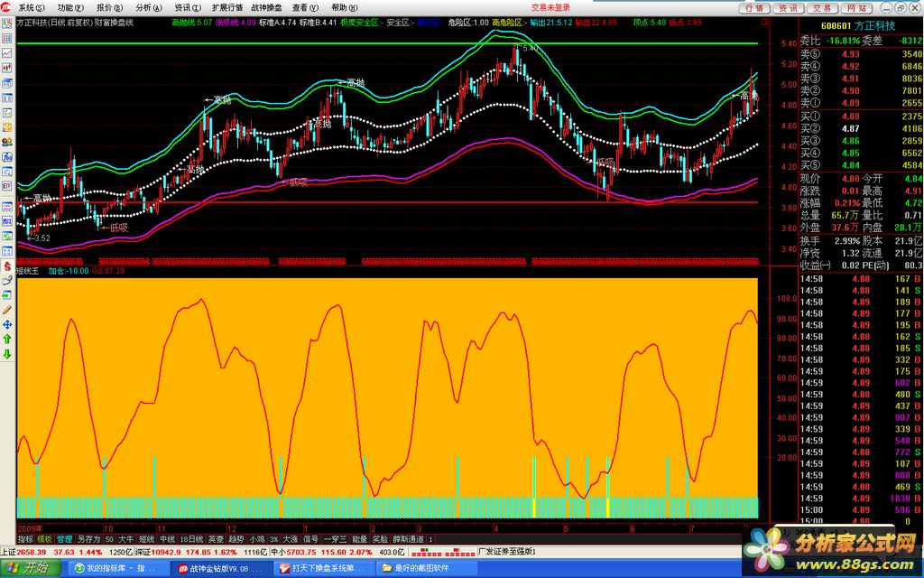Click the 交易 button at top right

(823, 7)
